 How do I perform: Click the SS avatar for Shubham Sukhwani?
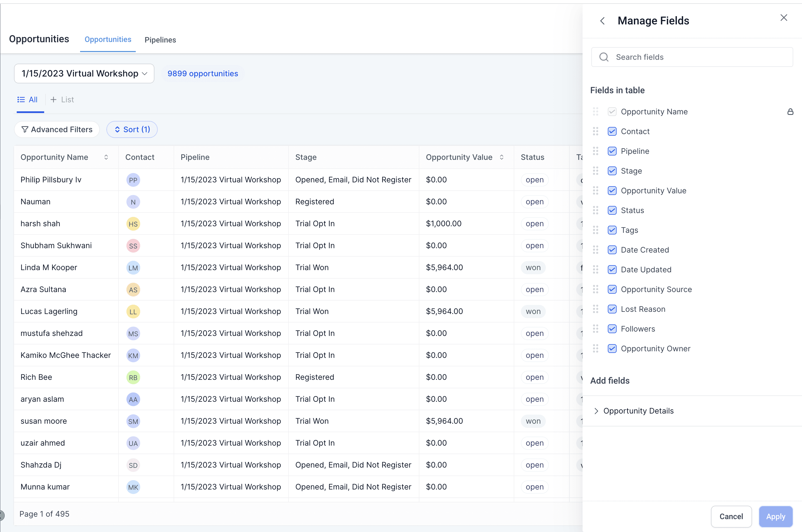coord(133,246)
